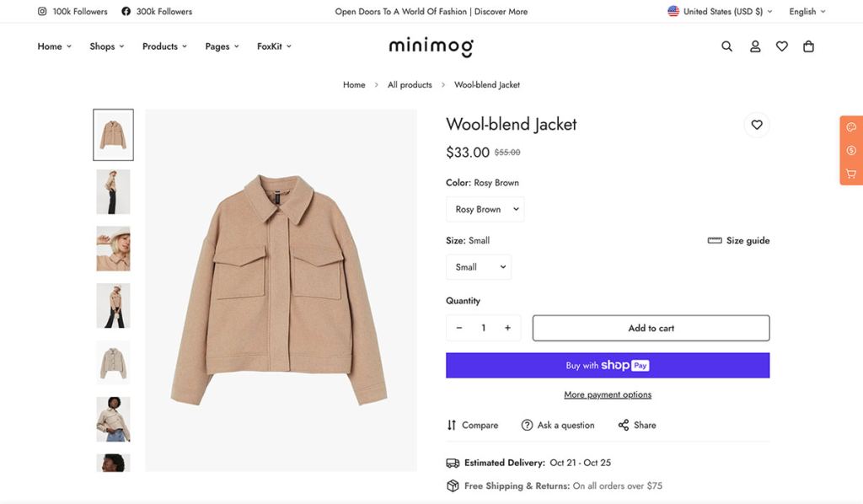View wishlist via header heart icon
This screenshot has width=863, height=504.
(782, 46)
